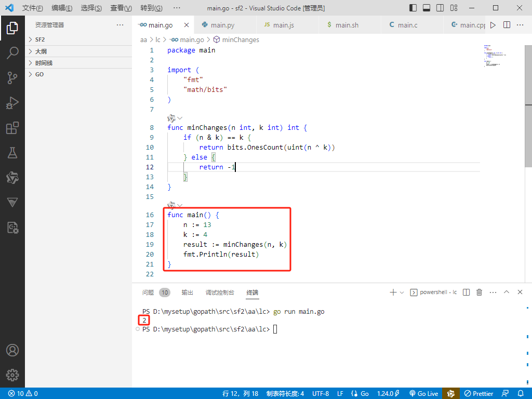Open the 输出 output panel tab

187,292
